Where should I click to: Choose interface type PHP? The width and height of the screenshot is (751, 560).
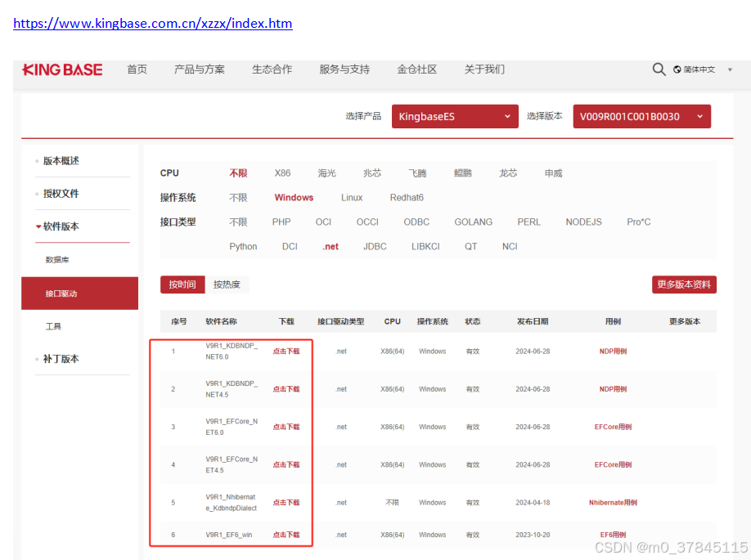click(281, 222)
